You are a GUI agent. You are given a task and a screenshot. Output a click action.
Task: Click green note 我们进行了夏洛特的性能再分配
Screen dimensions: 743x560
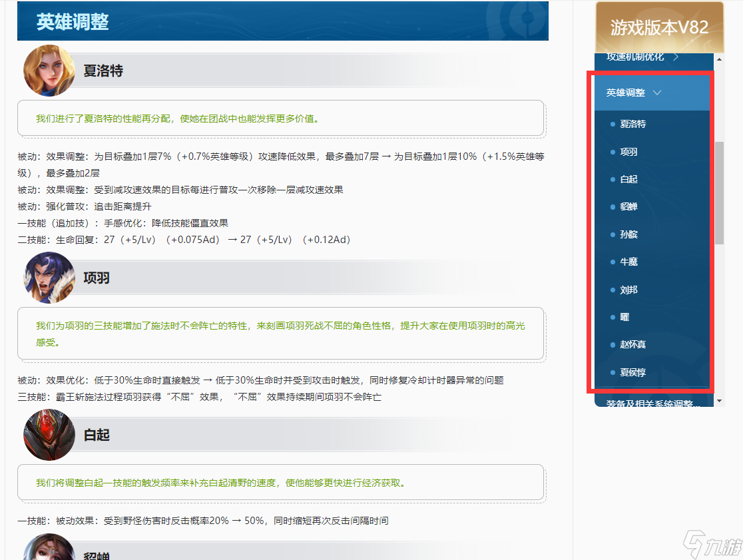(178, 119)
